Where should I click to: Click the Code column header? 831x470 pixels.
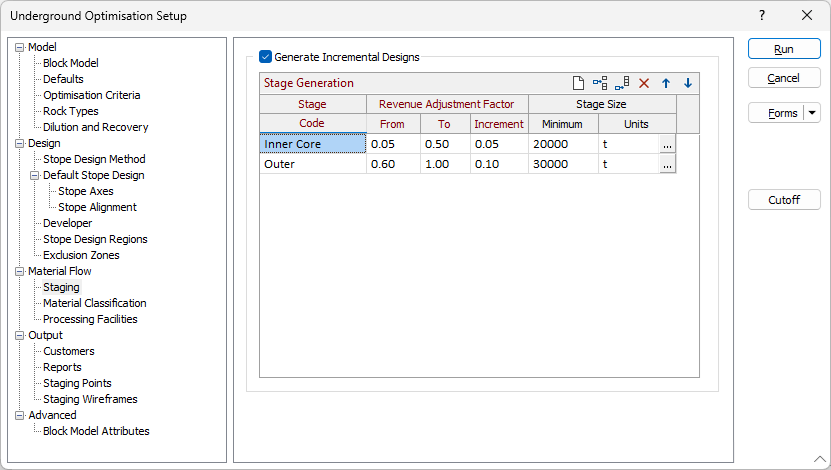[313, 123]
